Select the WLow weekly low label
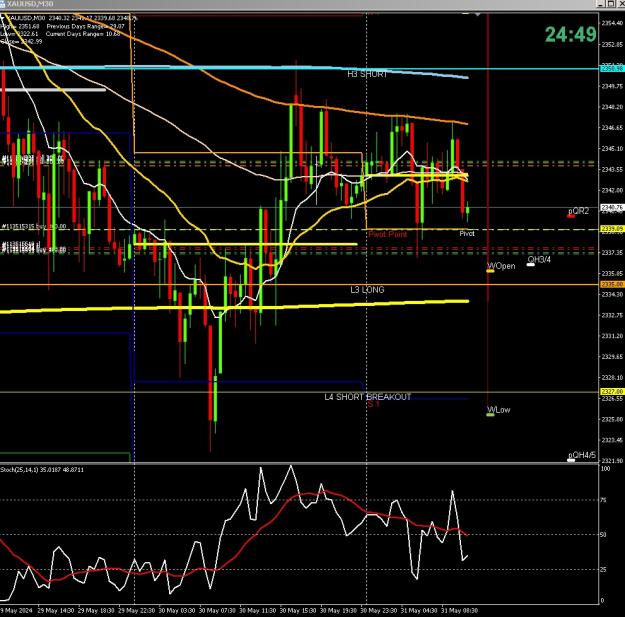The width and height of the screenshot is (625, 617). [499, 409]
